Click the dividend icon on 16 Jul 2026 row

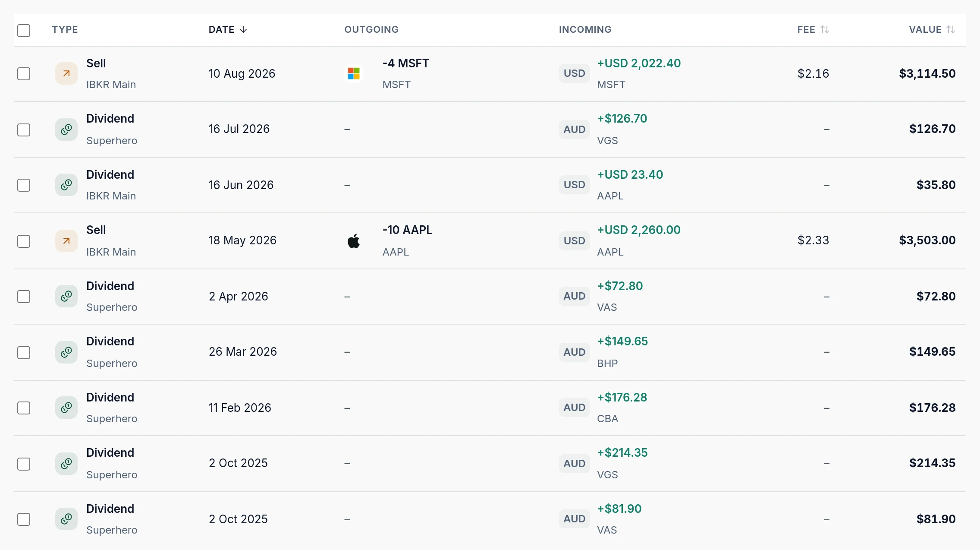click(x=66, y=130)
